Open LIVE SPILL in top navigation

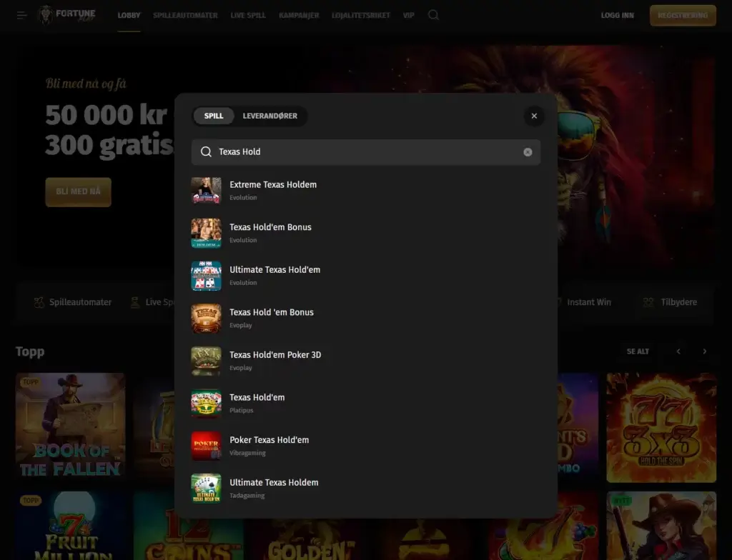coord(248,16)
